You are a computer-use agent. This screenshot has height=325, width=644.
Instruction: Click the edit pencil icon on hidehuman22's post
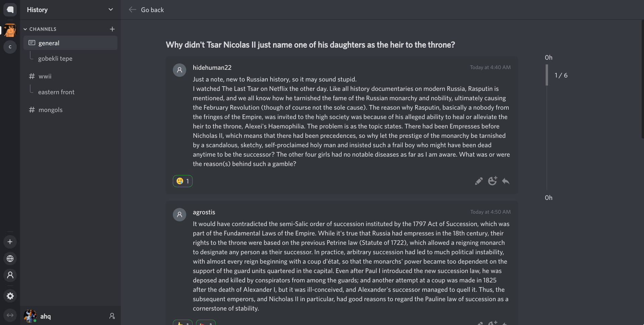point(479,181)
